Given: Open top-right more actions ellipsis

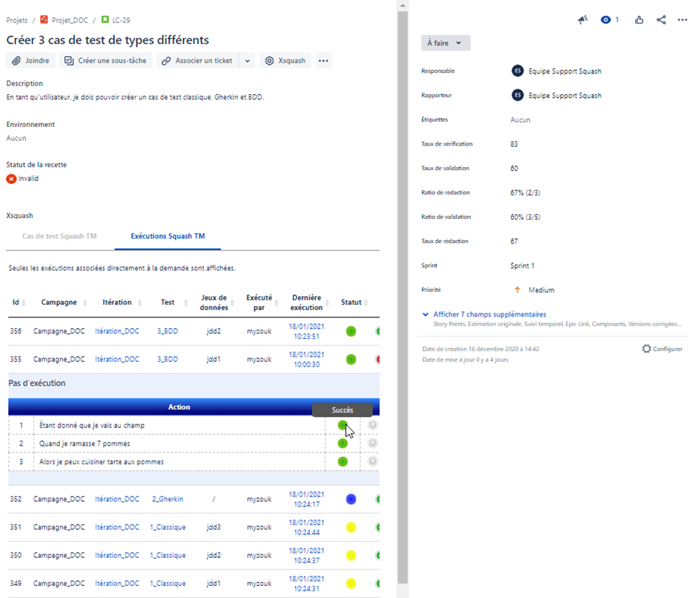Looking at the screenshot, I should pyautogui.click(x=682, y=19).
